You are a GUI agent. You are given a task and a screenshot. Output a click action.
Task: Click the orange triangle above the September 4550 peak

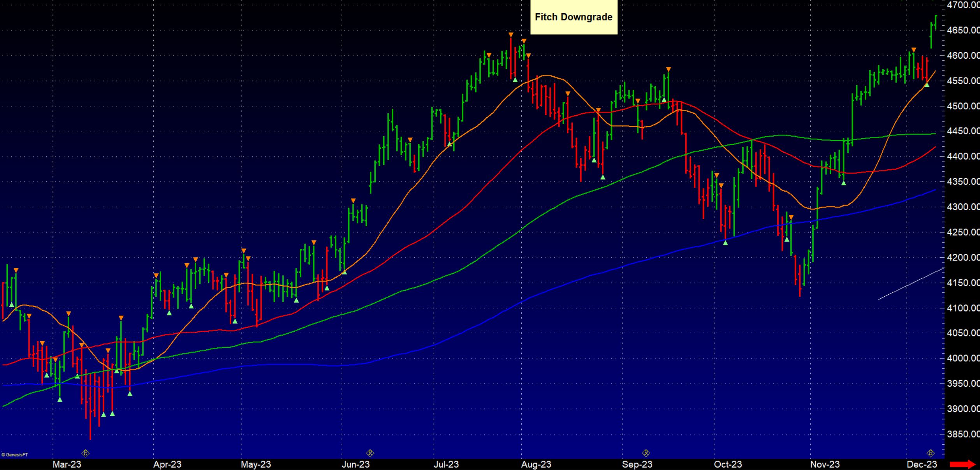tap(668, 70)
